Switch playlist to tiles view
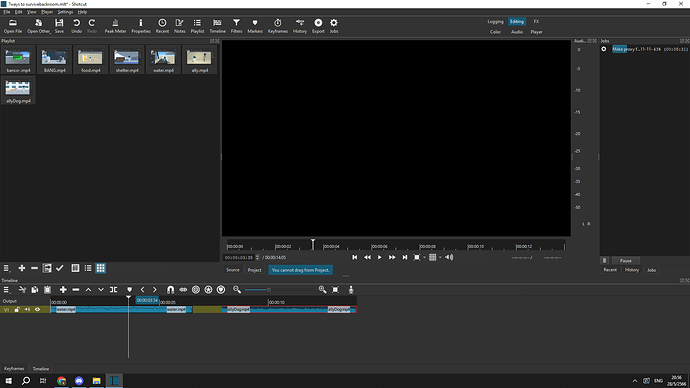This screenshot has height=388, width=690. click(x=75, y=268)
